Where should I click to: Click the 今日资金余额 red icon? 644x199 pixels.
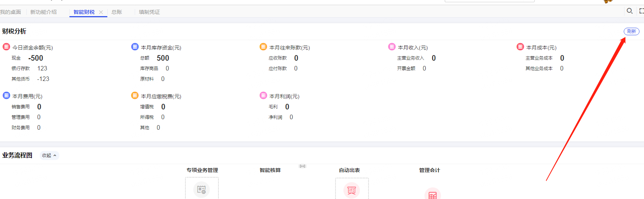click(x=6, y=47)
